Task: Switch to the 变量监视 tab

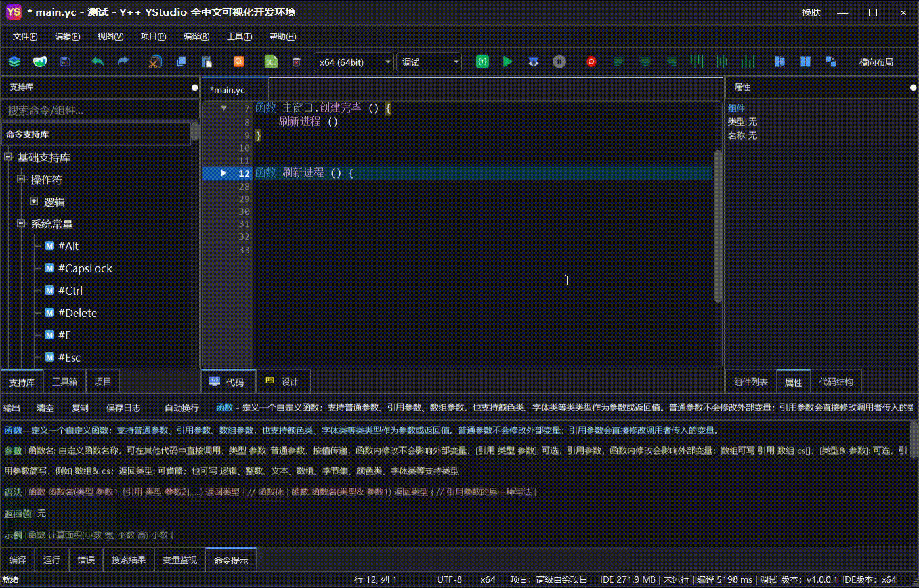Action: click(181, 560)
